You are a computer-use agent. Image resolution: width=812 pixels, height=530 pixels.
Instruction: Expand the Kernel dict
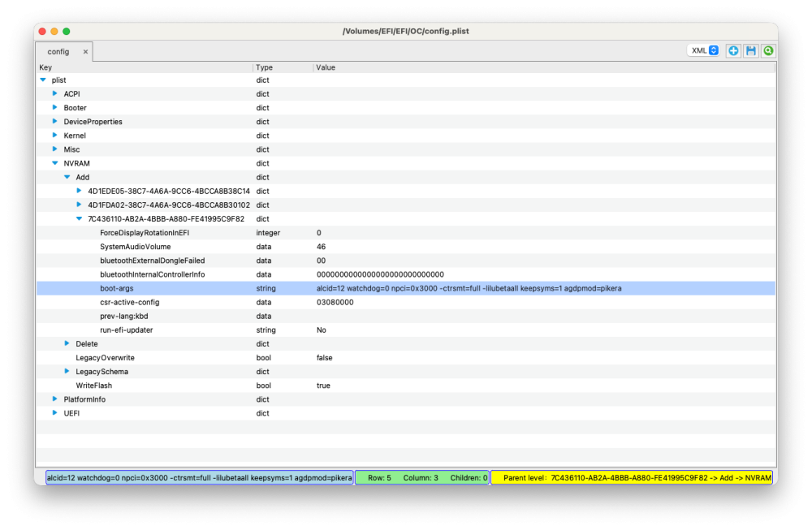coord(55,135)
